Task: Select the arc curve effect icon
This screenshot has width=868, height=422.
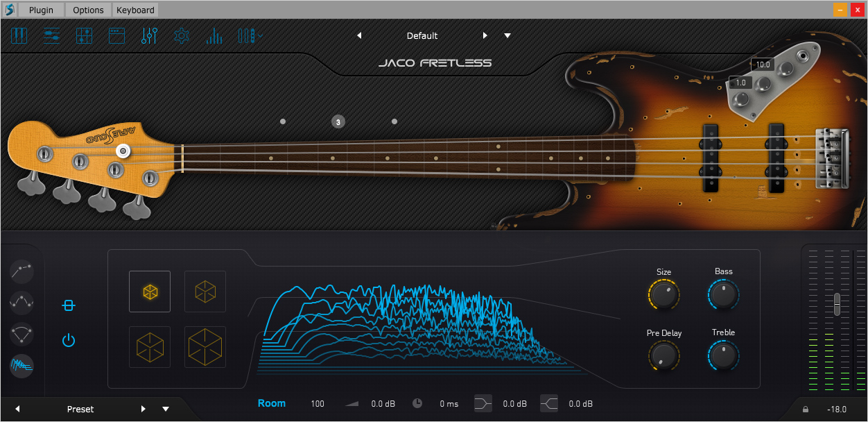Action: click(22, 334)
